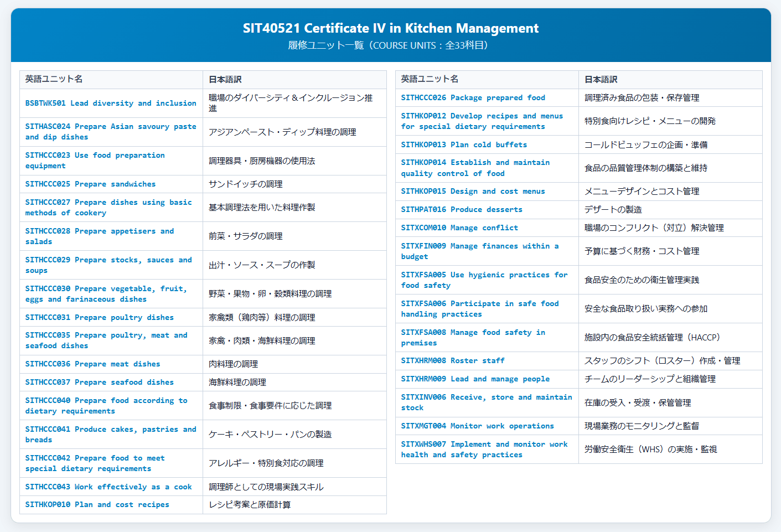Select 'SITXFSA008 Manage food safety in premises'
781x532 pixels.
473,338
